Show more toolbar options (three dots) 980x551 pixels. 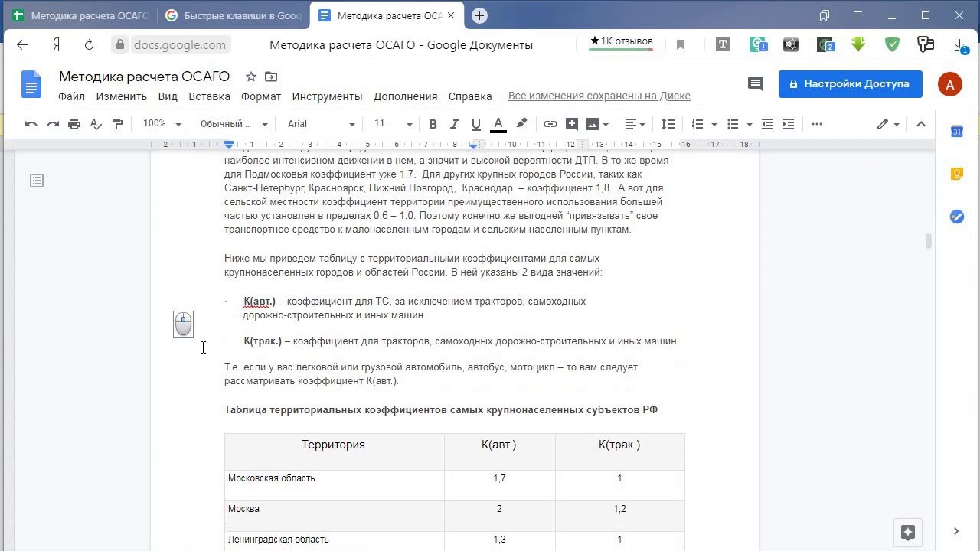pyautogui.click(x=816, y=124)
